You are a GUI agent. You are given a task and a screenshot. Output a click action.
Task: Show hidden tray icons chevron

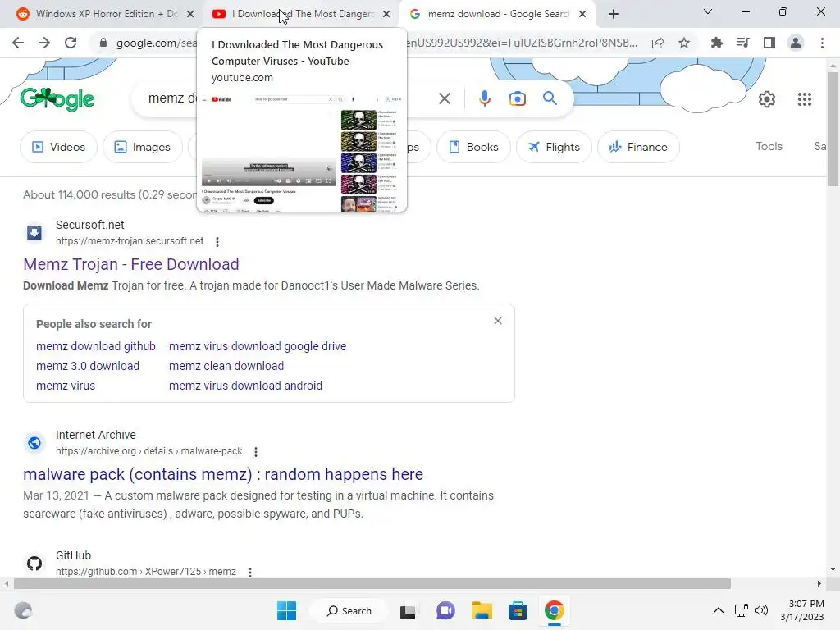[x=719, y=610]
